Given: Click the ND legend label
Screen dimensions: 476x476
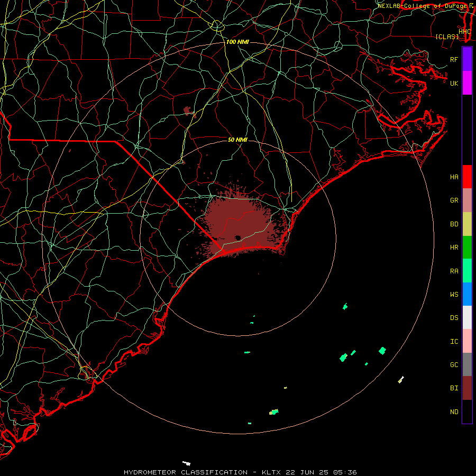Looking at the screenshot, I should (x=454, y=412).
